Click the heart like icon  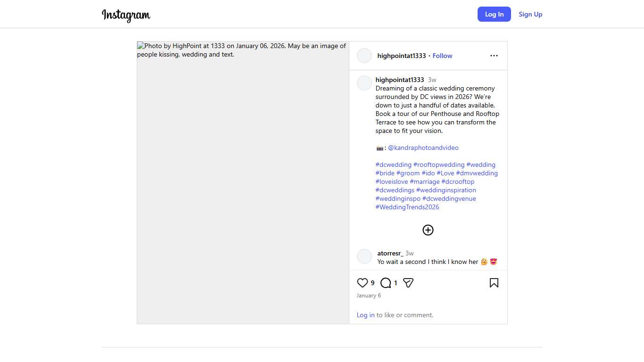pos(362,283)
